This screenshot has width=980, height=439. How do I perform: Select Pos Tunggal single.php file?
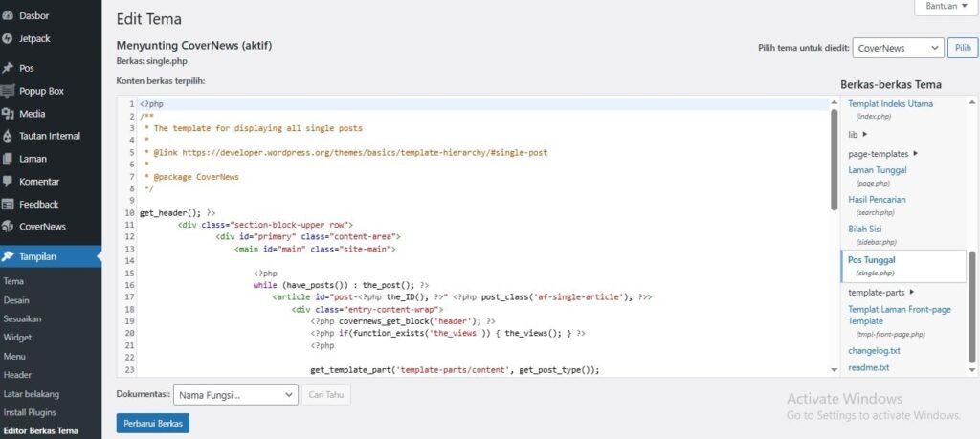click(x=903, y=266)
